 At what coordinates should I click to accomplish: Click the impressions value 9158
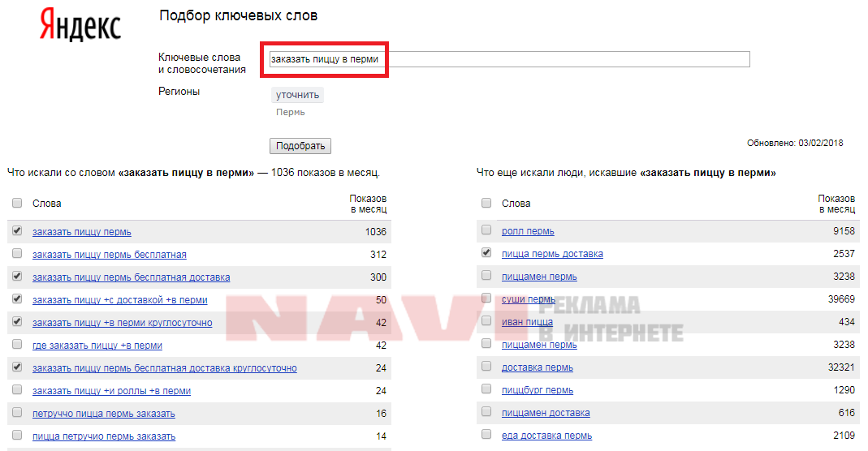(x=844, y=231)
